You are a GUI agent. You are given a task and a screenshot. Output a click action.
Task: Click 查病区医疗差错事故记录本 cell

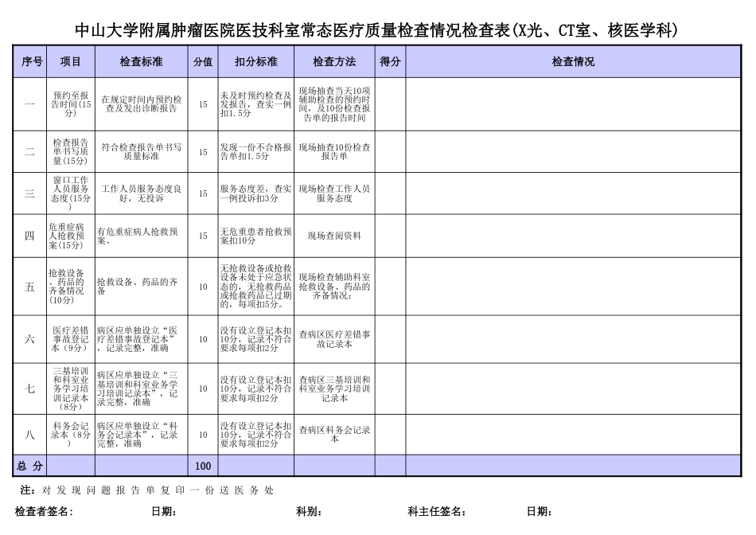334,339
